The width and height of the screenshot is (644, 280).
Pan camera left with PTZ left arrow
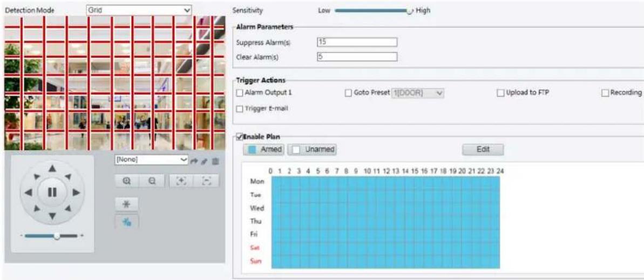[x=28, y=192]
